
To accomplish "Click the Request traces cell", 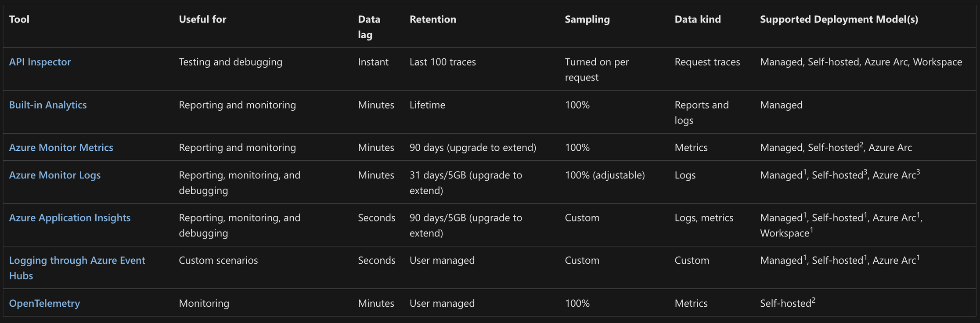I will 707,62.
